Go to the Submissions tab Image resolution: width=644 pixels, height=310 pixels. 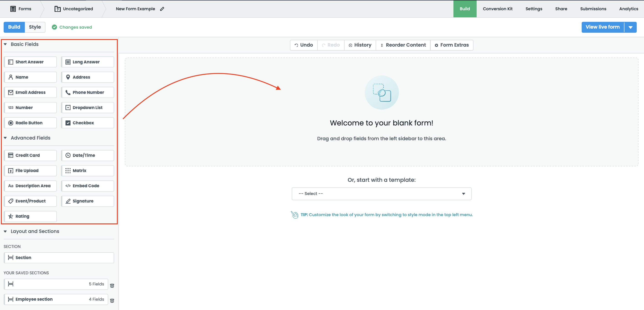coord(593,9)
